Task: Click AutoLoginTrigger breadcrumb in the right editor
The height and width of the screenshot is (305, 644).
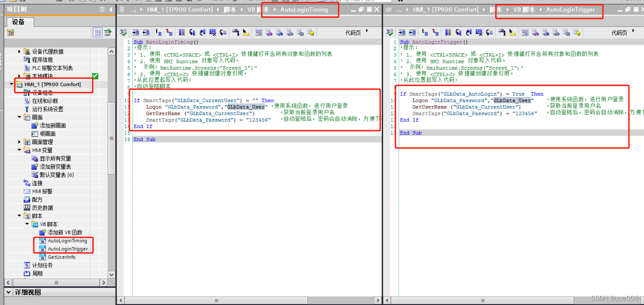Action: (x=571, y=10)
